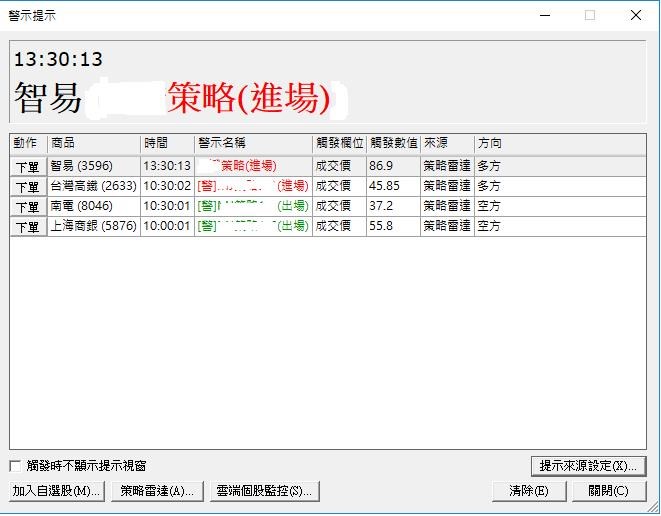This screenshot has width=661, height=516.
Task: Click 警示名稱 column header
Action: click(x=252, y=143)
